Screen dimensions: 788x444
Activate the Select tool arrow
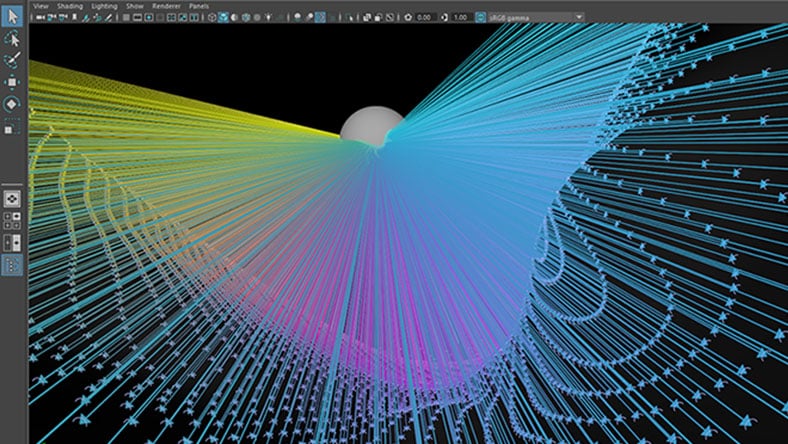pyautogui.click(x=12, y=16)
